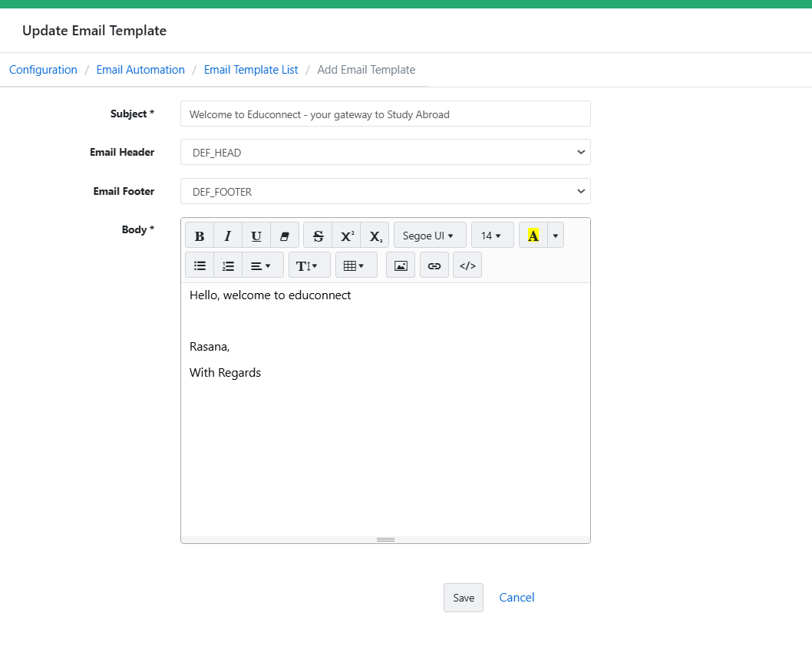Viewport: 812px width, 656px height.
Task: Insert a hyperlink in the editor
Action: tap(434, 265)
